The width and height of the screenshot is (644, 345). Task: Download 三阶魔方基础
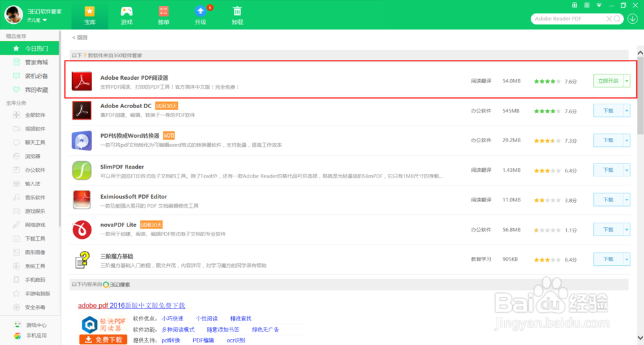(609, 259)
